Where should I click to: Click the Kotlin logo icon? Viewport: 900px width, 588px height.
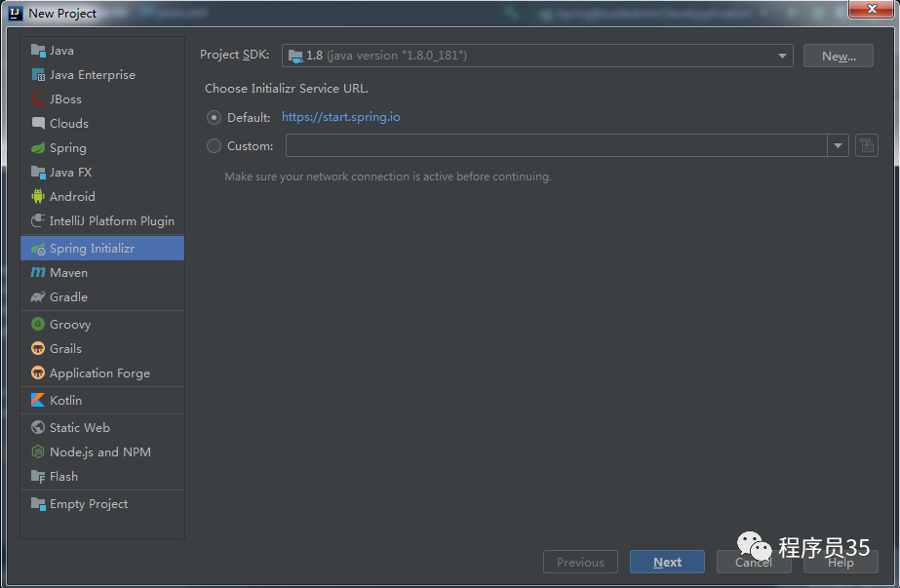[38, 400]
